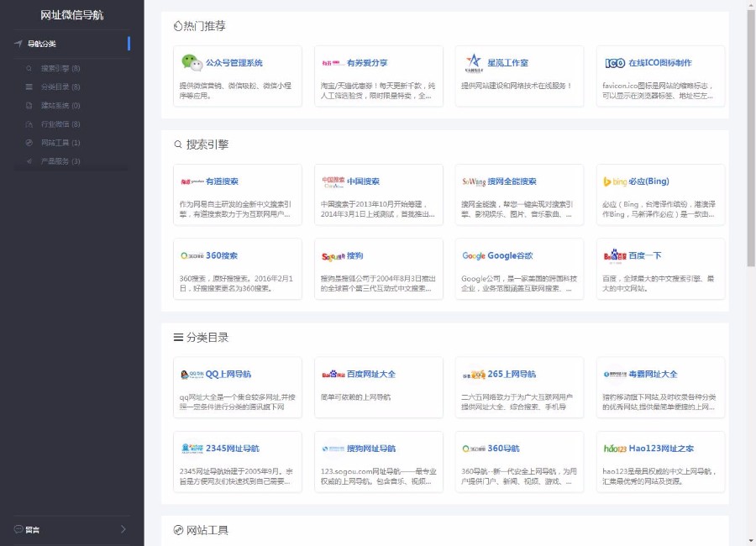The image size is (756, 546).
Task: Select 搜索引擎 (8) in the sidebar
Action: click(60, 69)
